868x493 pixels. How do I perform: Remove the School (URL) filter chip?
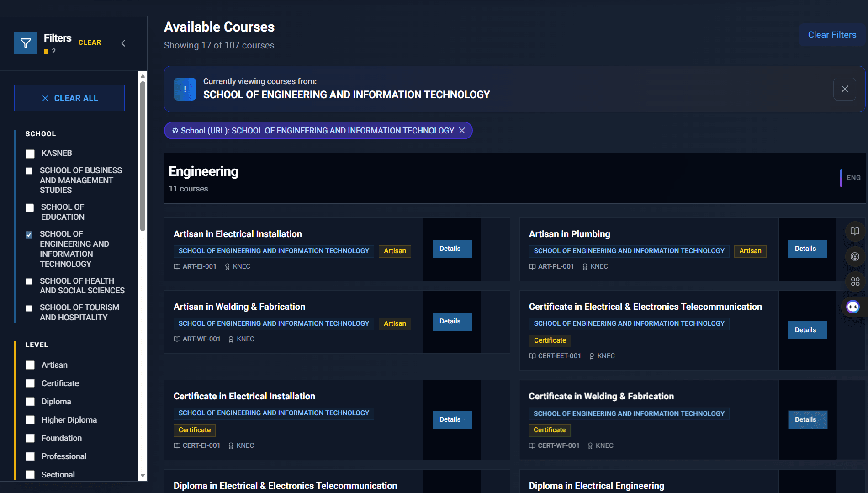[x=462, y=131]
